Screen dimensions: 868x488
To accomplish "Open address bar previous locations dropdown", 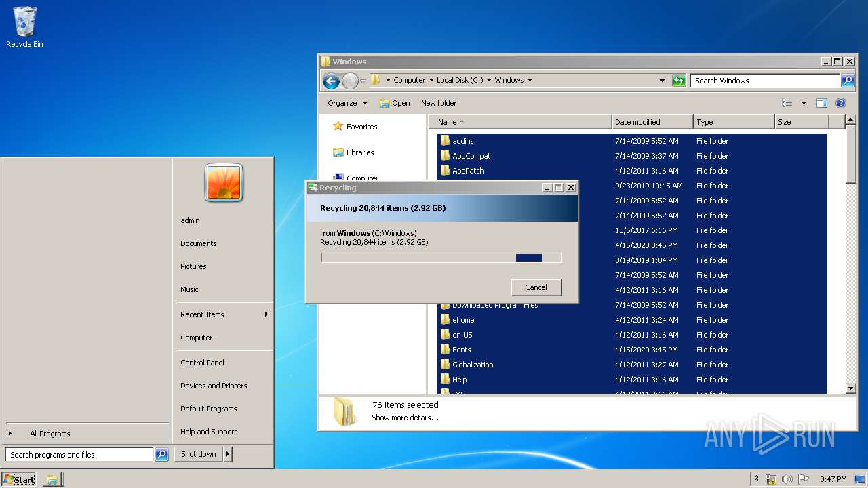I will coord(662,81).
